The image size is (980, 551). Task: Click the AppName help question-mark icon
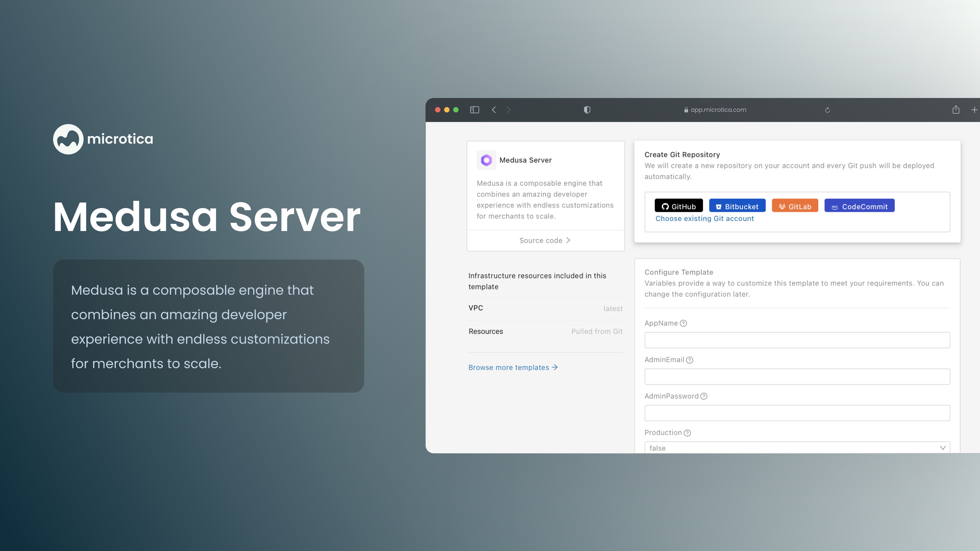pos(683,324)
